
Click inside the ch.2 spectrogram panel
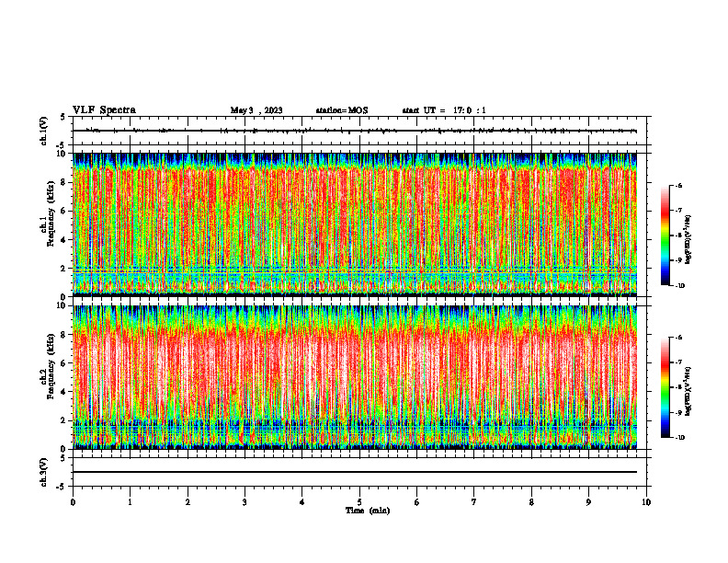[355, 377]
